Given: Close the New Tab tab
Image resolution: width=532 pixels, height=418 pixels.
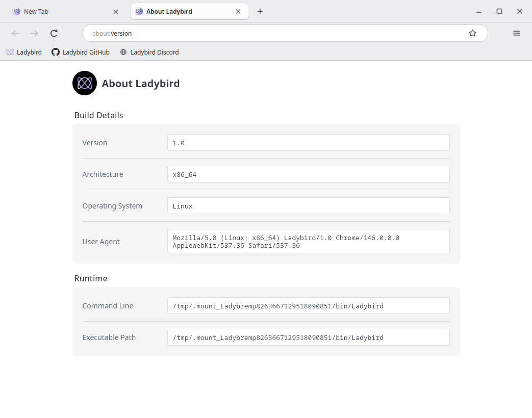Looking at the screenshot, I should (x=116, y=12).
